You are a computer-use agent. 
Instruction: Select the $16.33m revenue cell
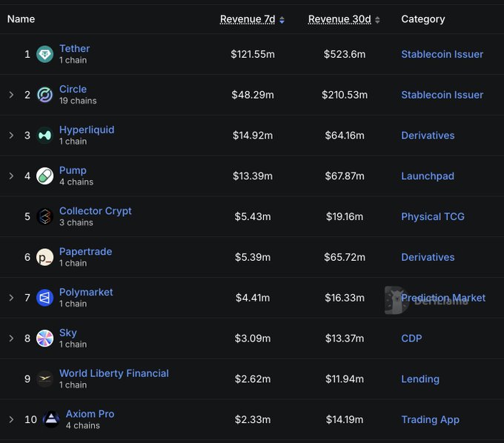[x=345, y=298]
